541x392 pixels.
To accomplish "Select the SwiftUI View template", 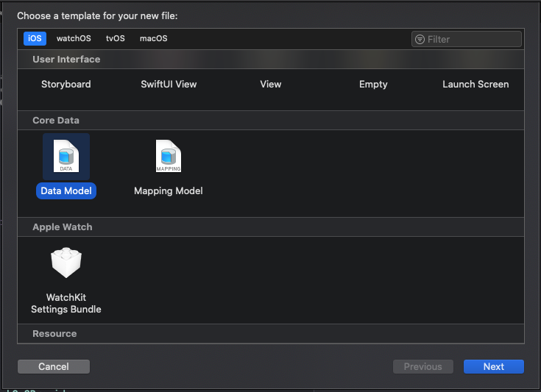I will point(169,84).
